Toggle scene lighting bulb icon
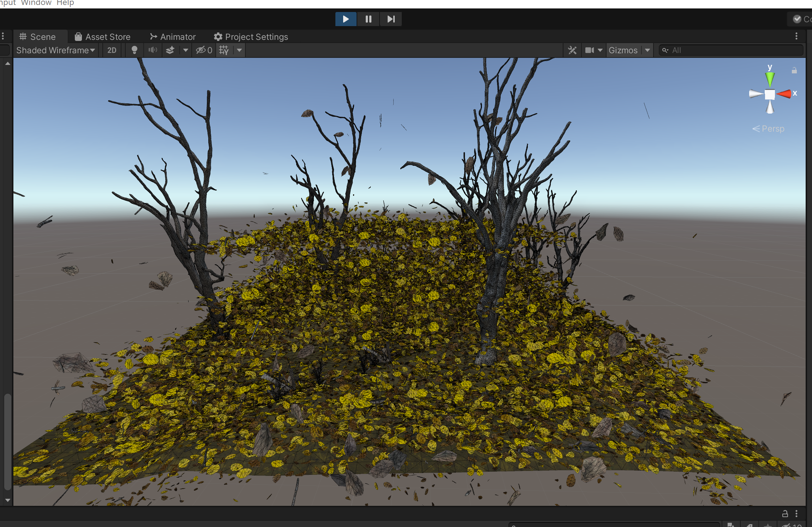This screenshot has width=812, height=527. pyautogui.click(x=134, y=50)
